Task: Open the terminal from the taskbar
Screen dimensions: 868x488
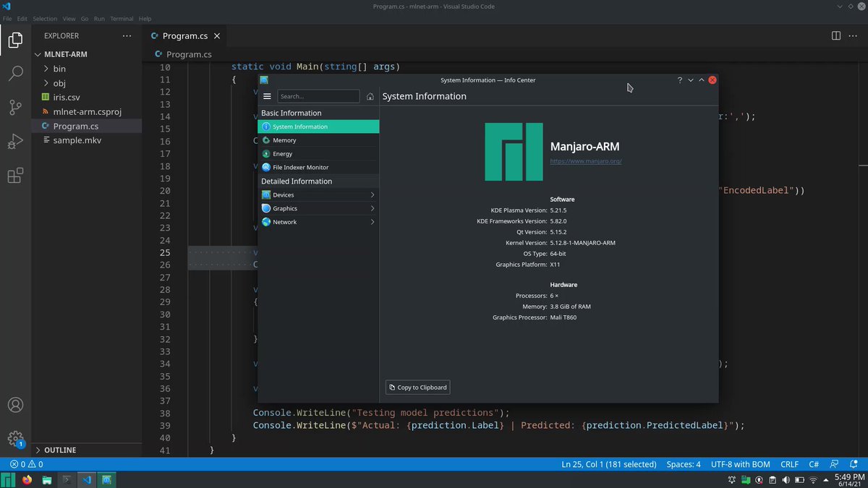Action: click(x=67, y=479)
